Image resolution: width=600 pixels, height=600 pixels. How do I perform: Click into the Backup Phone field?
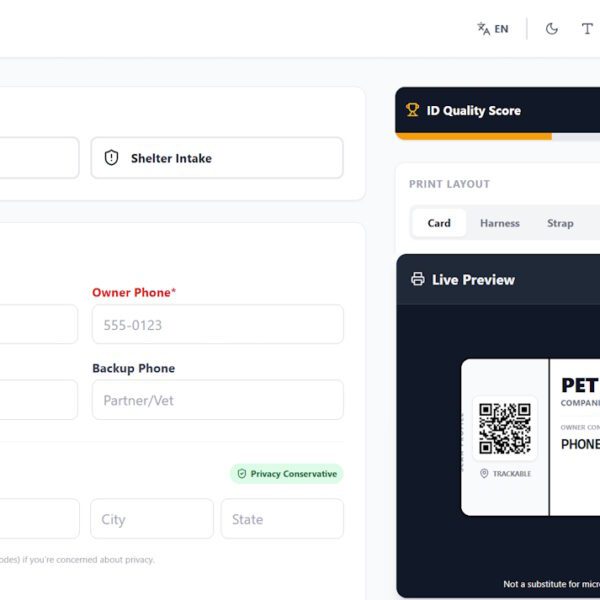click(217, 400)
